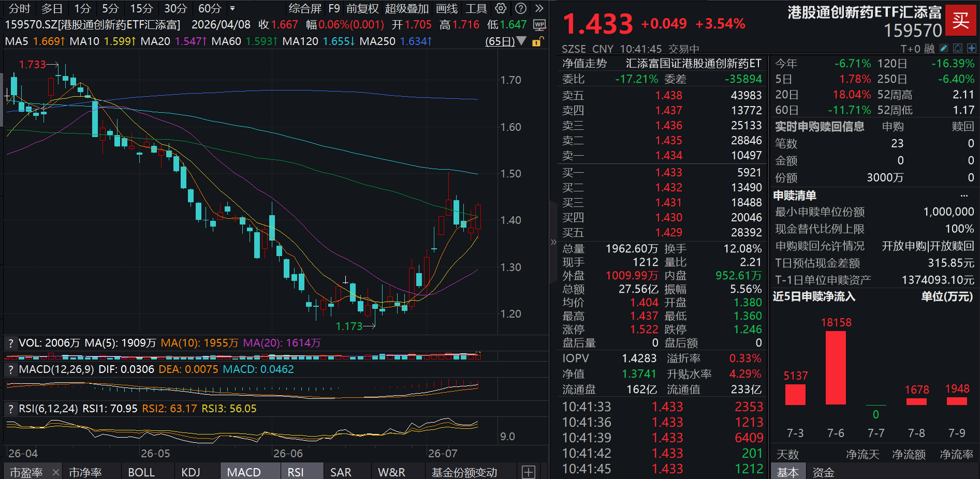Open chart settings gear icon
Image resolution: width=980 pixels, height=479 pixels.
click(x=501, y=8)
